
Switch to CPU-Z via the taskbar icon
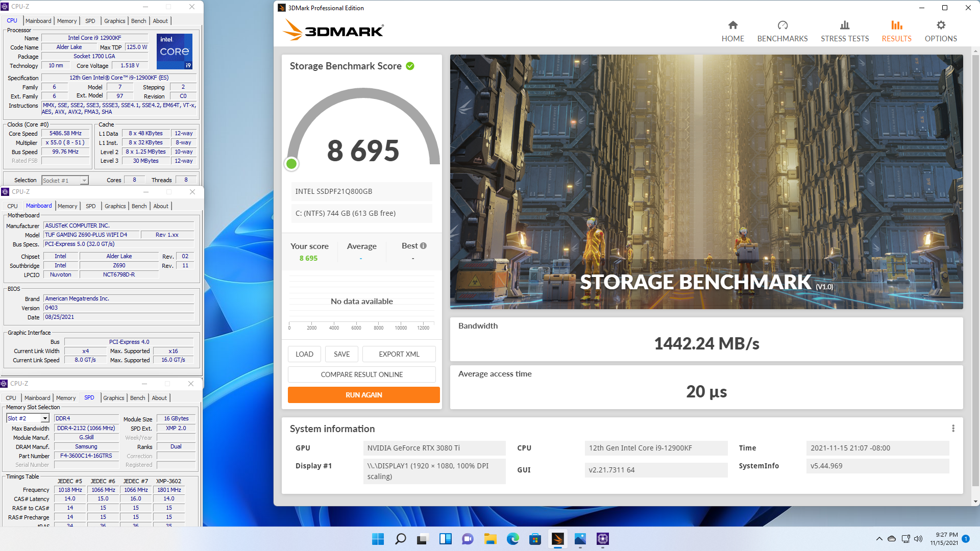(603, 539)
